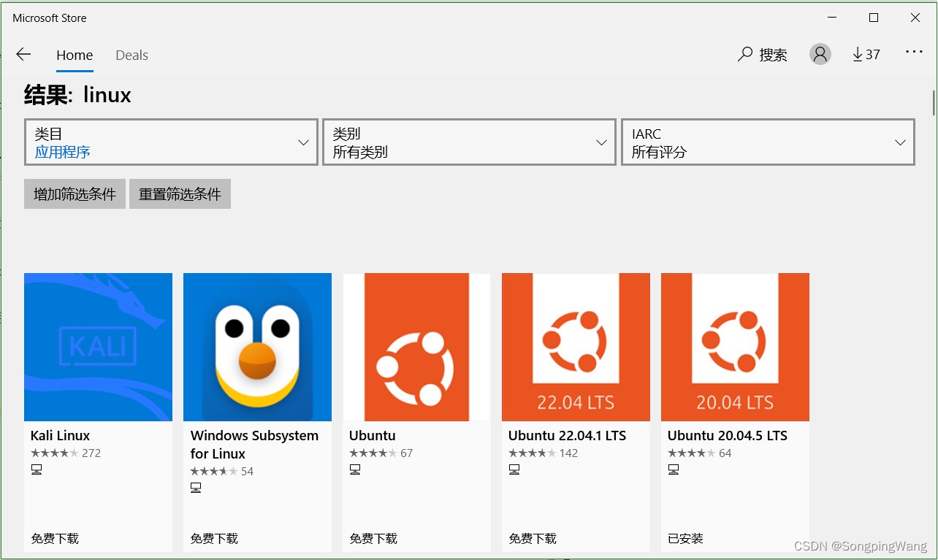Click Windows Subsystem for Linux 免费下载
This screenshot has width=938, height=560.
214,539
